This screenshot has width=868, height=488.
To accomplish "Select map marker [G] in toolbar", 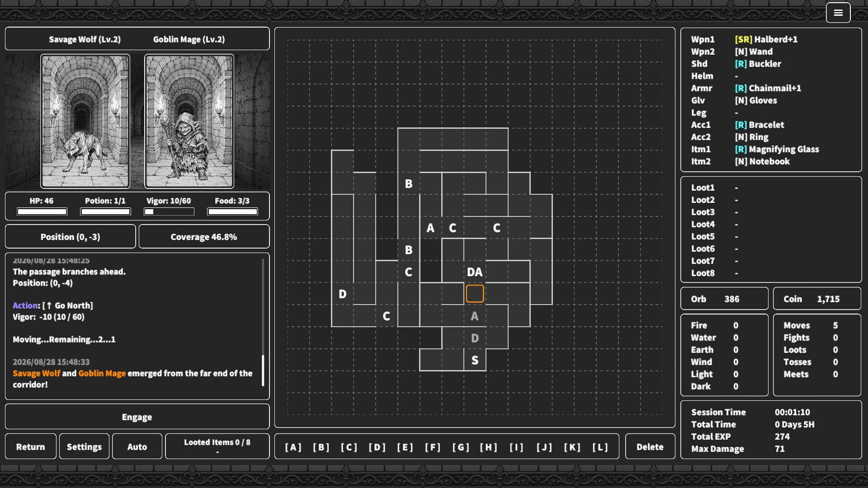I will [x=461, y=447].
